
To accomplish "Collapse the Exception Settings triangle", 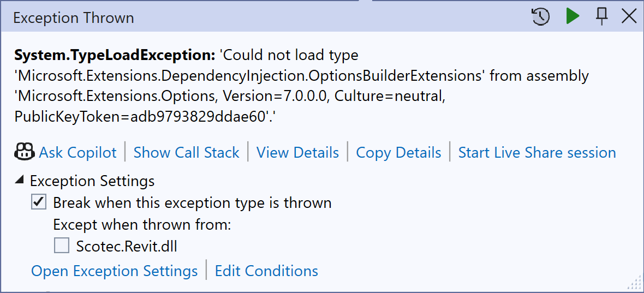I will (x=20, y=181).
